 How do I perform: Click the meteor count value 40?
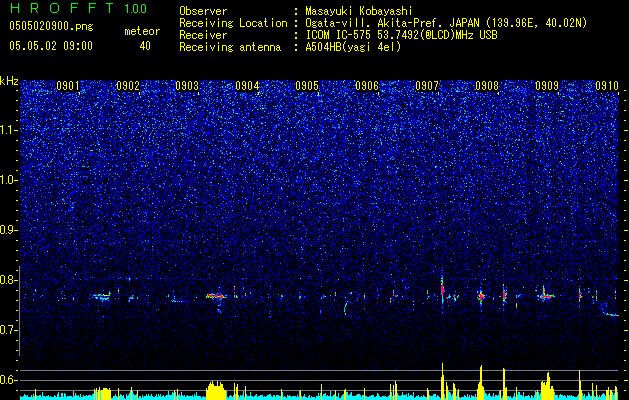click(x=145, y=46)
